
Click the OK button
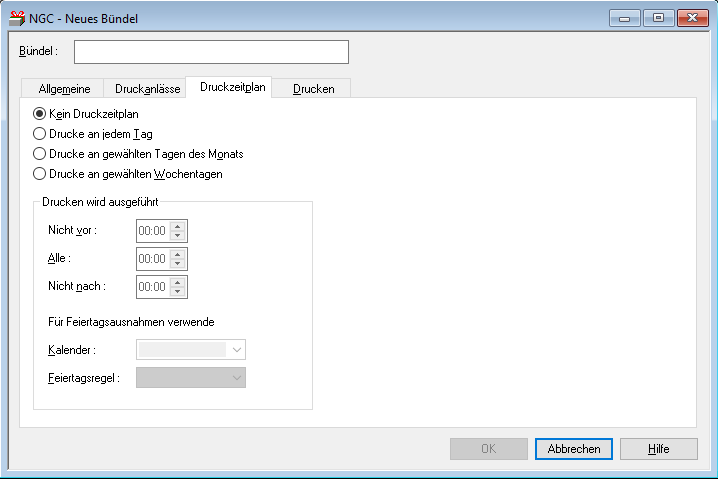pos(488,449)
